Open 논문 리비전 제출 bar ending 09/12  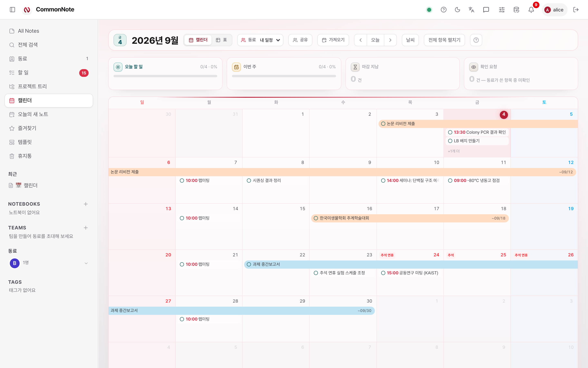(342, 172)
